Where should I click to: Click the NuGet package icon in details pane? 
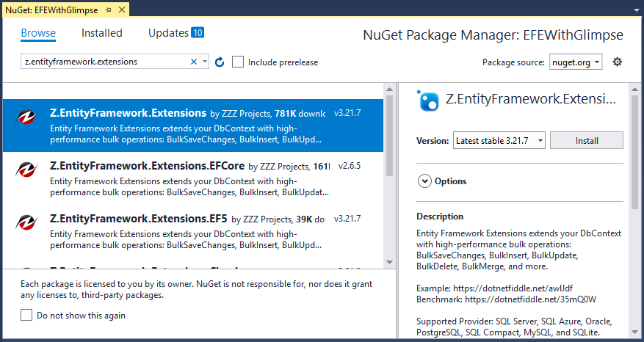pos(428,101)
